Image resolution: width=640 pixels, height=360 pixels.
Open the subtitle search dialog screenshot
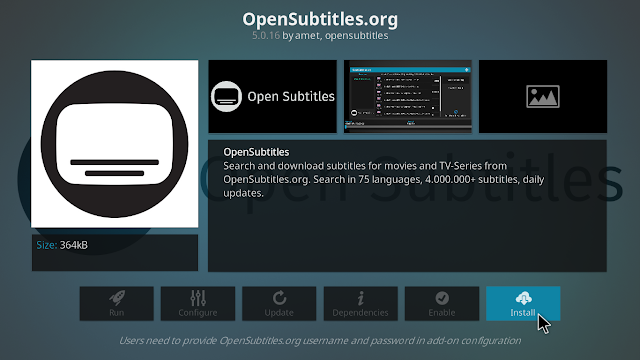pyautogui.click(x=408, y=96)
